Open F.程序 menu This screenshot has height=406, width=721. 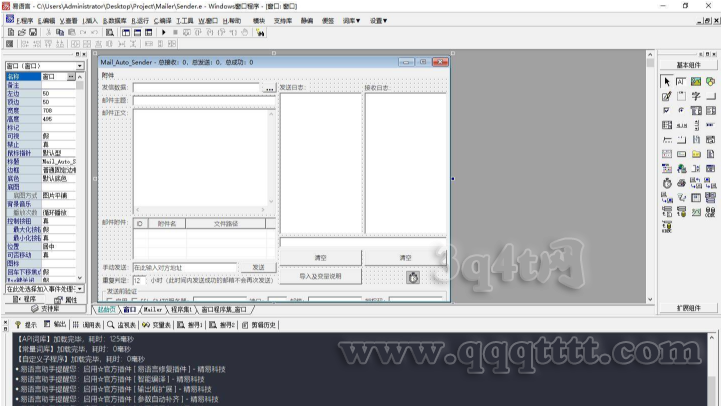(25, 21)
